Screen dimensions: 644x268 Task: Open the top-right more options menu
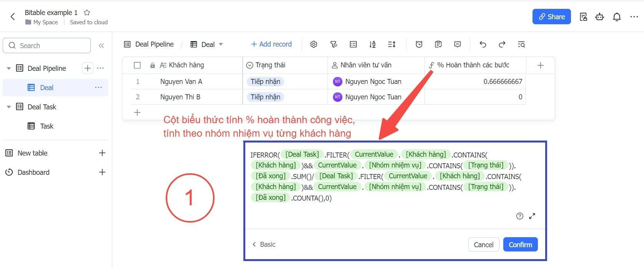[x=634, y=17]
